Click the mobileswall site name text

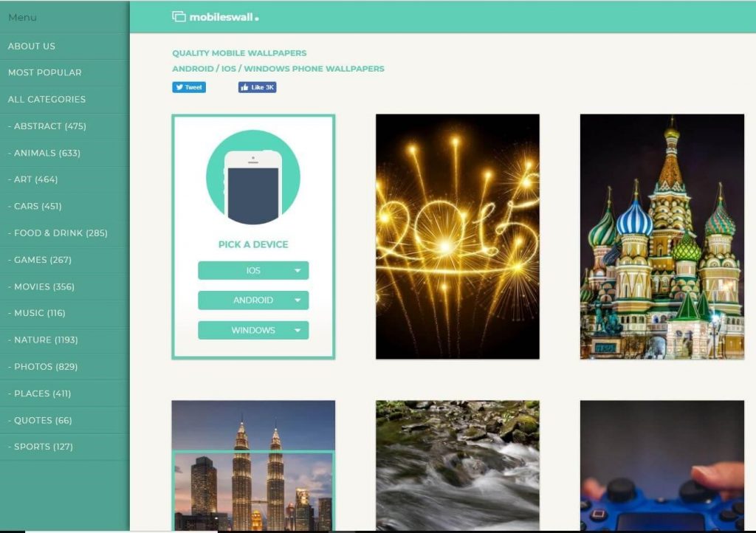pos(224,18)
